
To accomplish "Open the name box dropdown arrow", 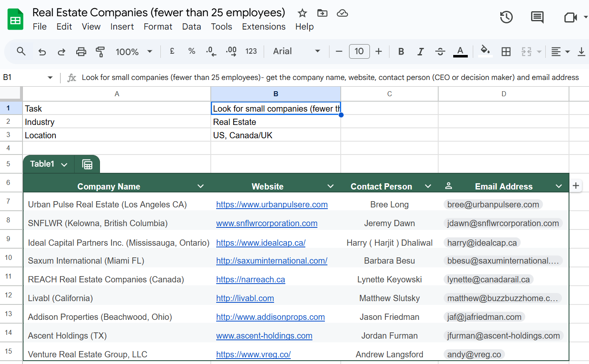I will [50, 77].
